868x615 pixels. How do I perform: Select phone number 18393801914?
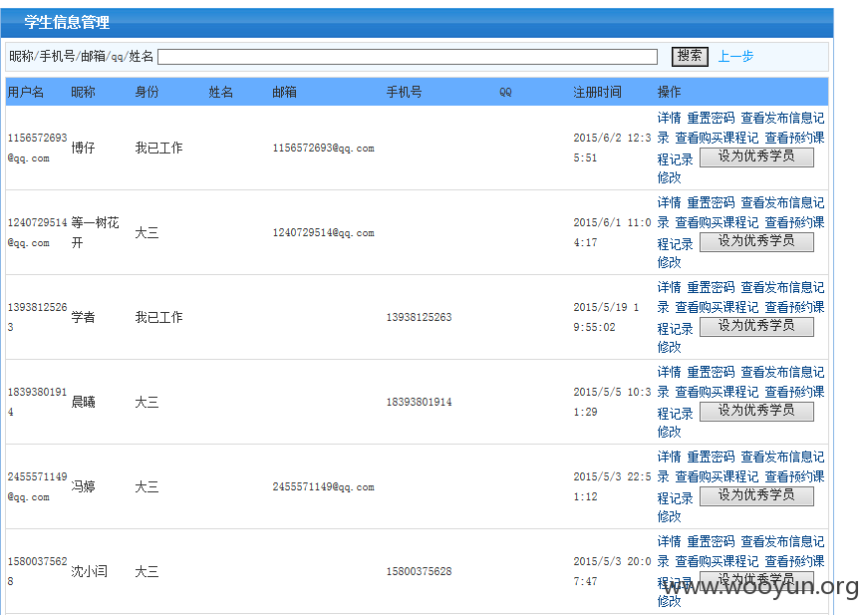(420, 402)
